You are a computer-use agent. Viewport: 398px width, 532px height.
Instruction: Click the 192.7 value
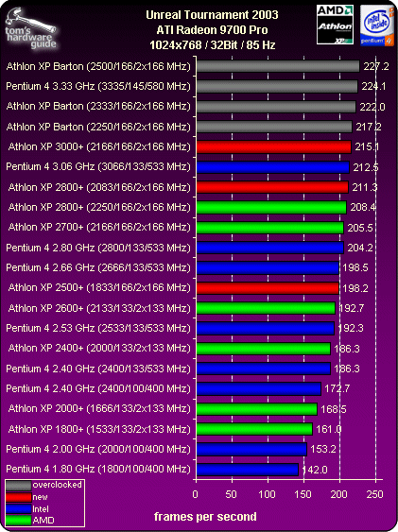tap(351, 308)
